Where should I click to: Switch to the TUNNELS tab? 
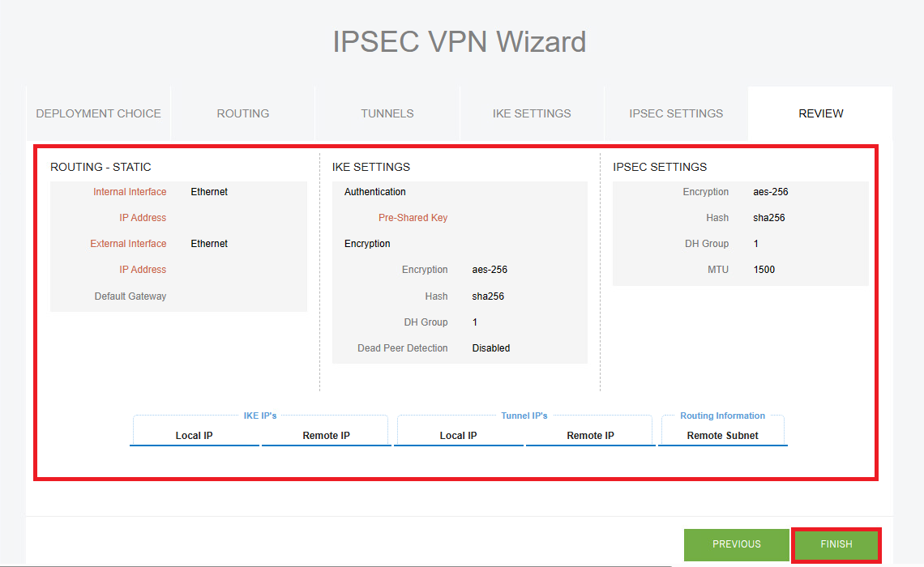tap(387, 113)
